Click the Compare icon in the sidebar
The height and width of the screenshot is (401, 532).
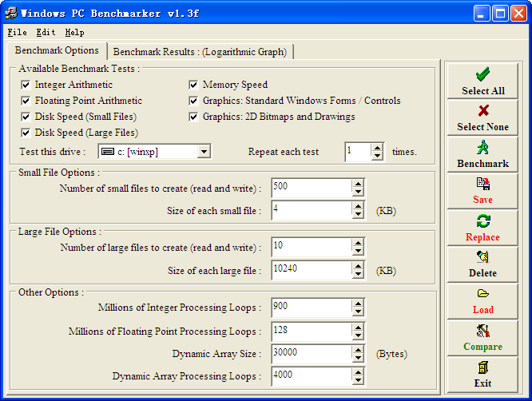[x=482, y=330]
